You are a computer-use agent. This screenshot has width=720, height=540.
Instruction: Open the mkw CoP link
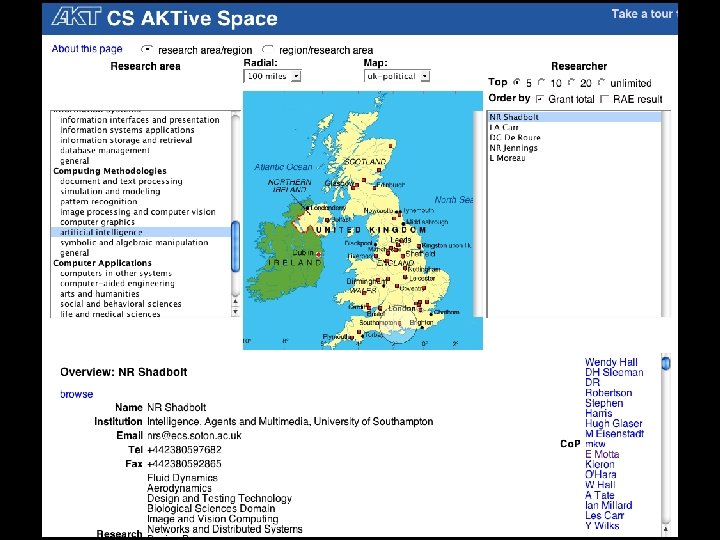coord(595,444)
